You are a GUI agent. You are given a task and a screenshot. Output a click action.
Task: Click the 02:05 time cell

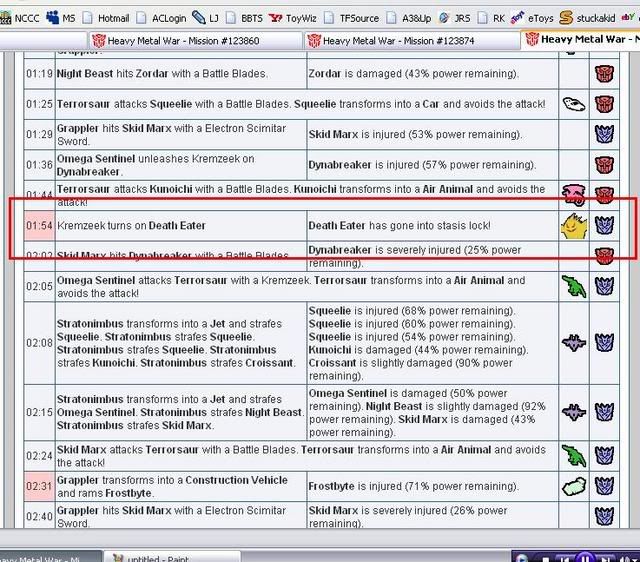39,287
